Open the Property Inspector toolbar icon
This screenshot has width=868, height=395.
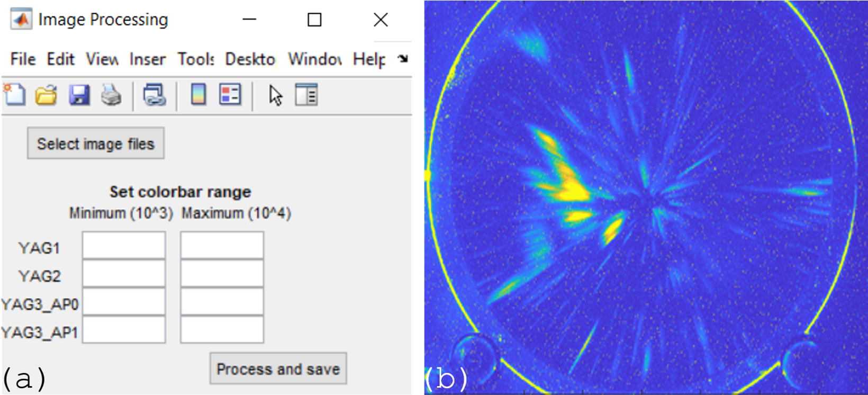(306, 95)
